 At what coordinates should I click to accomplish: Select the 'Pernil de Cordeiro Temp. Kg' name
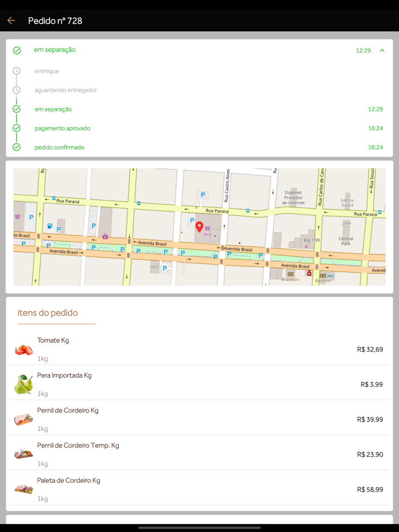pyautogui.click(x=78, y=445)
